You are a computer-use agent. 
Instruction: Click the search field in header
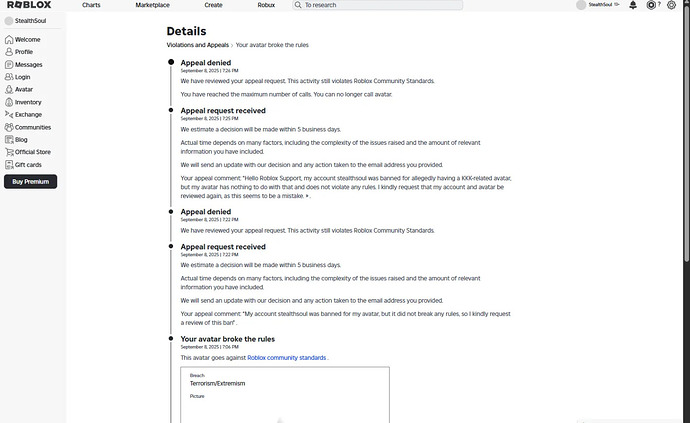pos(378,5)
